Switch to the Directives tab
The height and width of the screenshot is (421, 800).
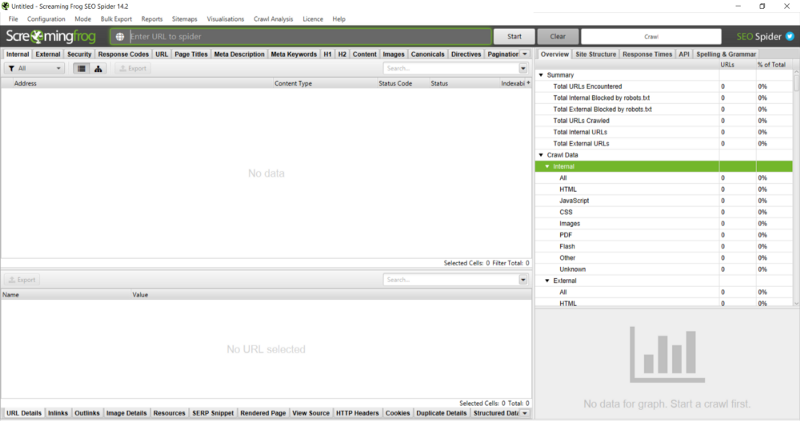(466, 54)
